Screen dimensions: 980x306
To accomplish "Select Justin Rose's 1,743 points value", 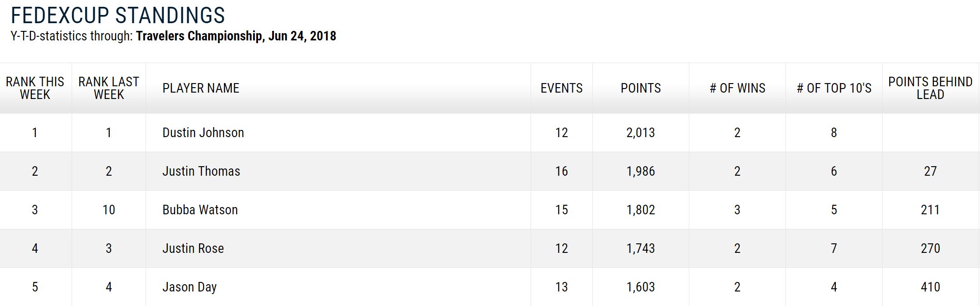I will 641,248.
